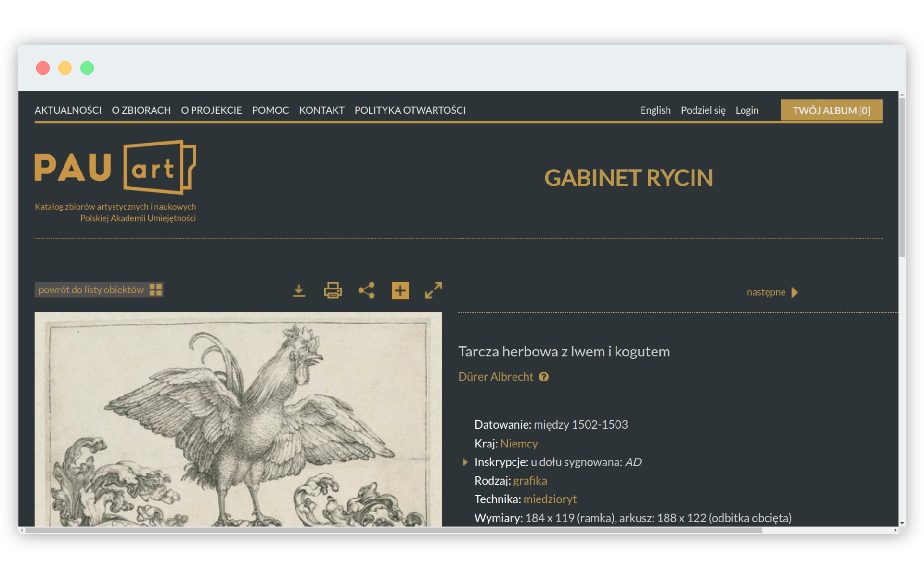Click the arrow icon beside następne
The width and height of the screenshot is (924, 578).
795,292
